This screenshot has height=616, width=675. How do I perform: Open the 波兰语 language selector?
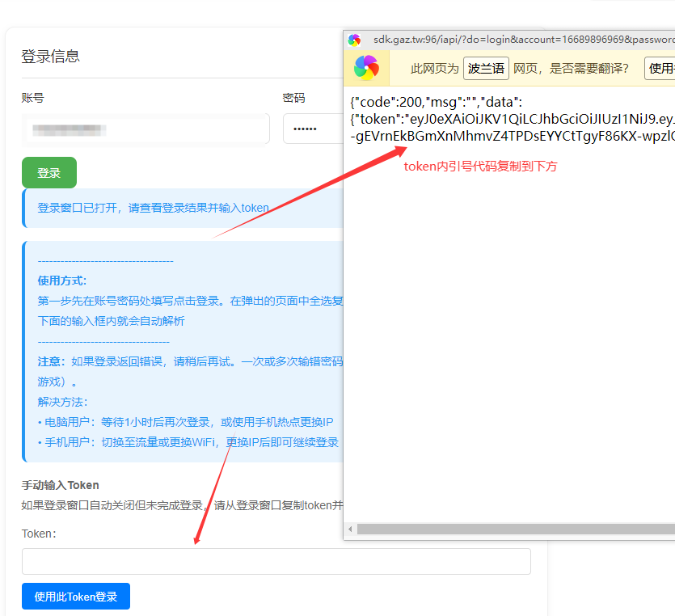486,69
